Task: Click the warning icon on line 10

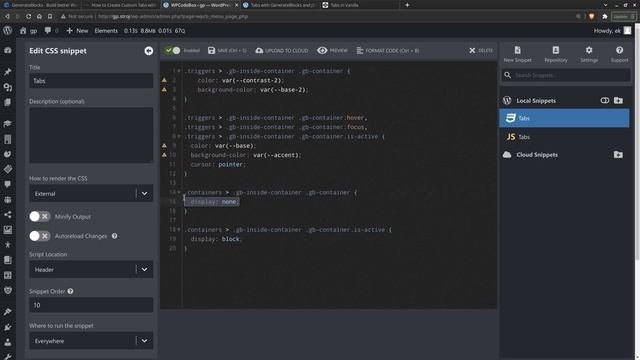Action: click(x=164, y=155)
